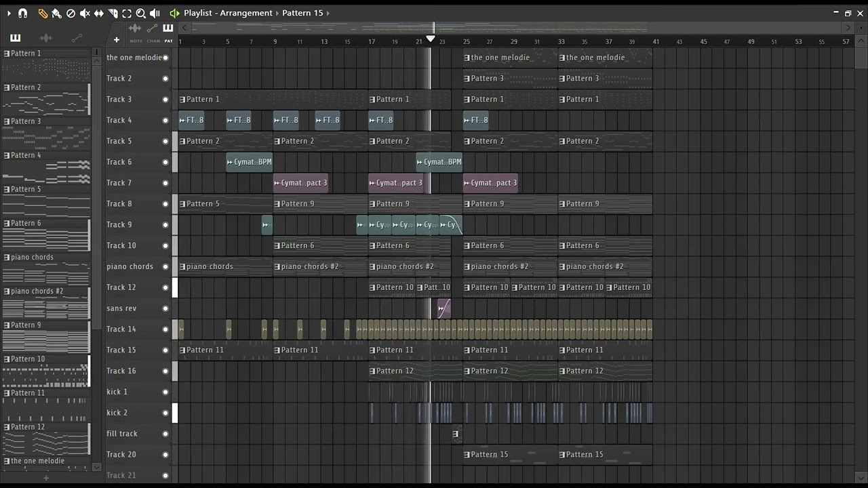
Task: Open the magnet snap settings
Action: pyautogui.click(x=22, y=13)
